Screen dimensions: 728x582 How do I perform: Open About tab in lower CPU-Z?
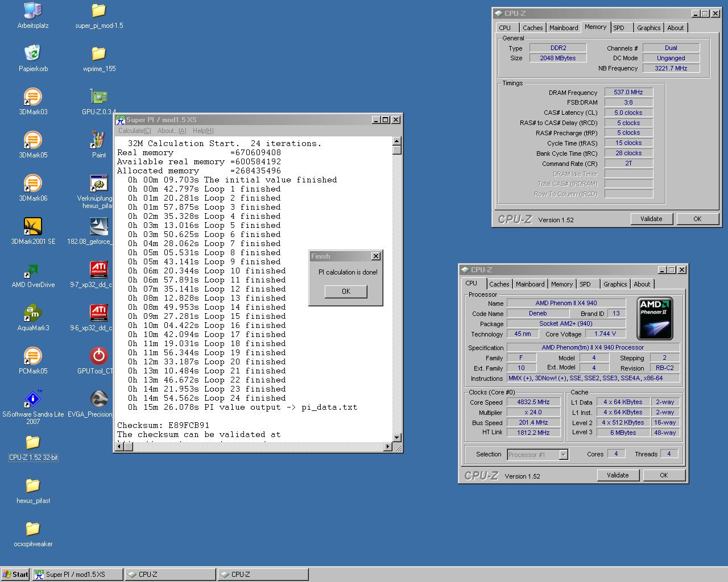tap(642, 284)
